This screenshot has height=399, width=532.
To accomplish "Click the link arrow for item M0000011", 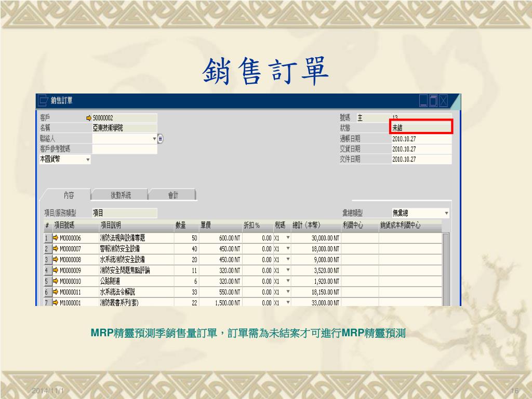I will (56, 292).
